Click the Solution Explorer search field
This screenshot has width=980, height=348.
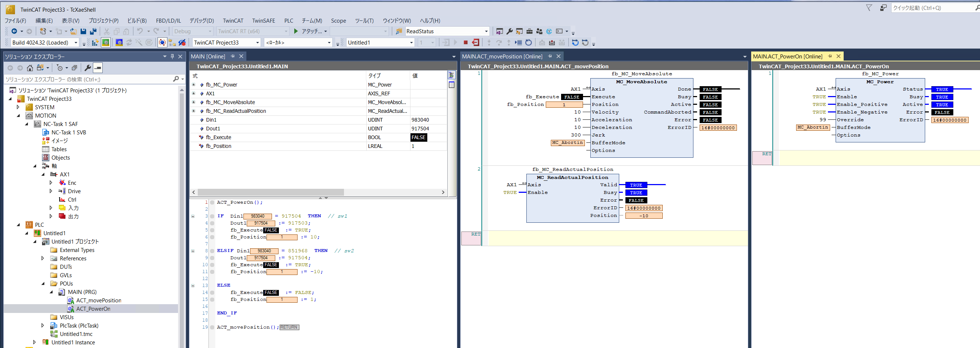(x=87, y=79)
